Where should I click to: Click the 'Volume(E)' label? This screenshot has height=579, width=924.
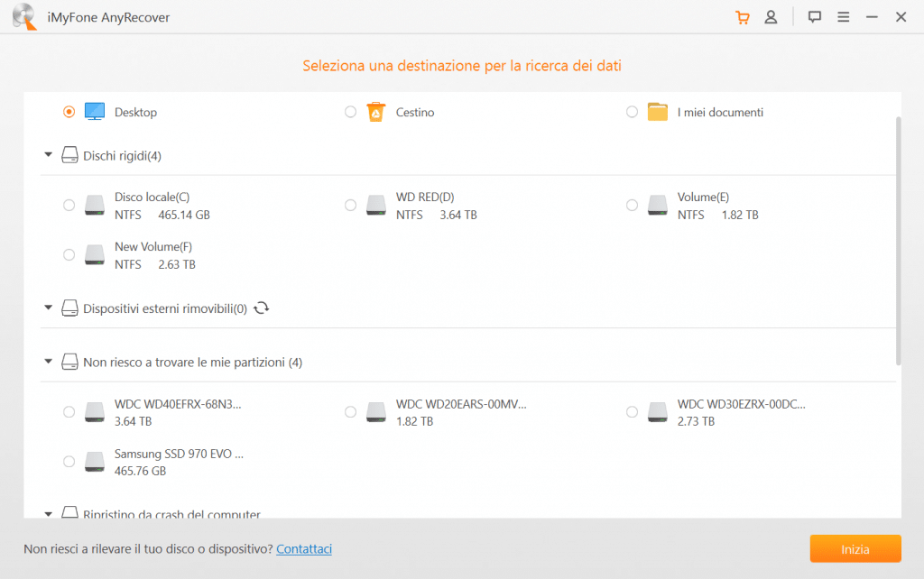click(x=703, y=197)
